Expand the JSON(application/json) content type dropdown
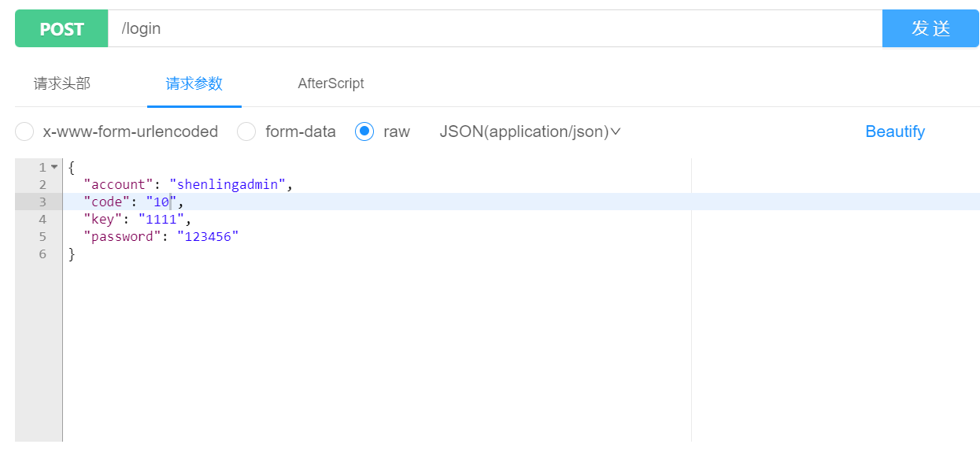Screen dimensions: 980x459 tap(530, 131)
